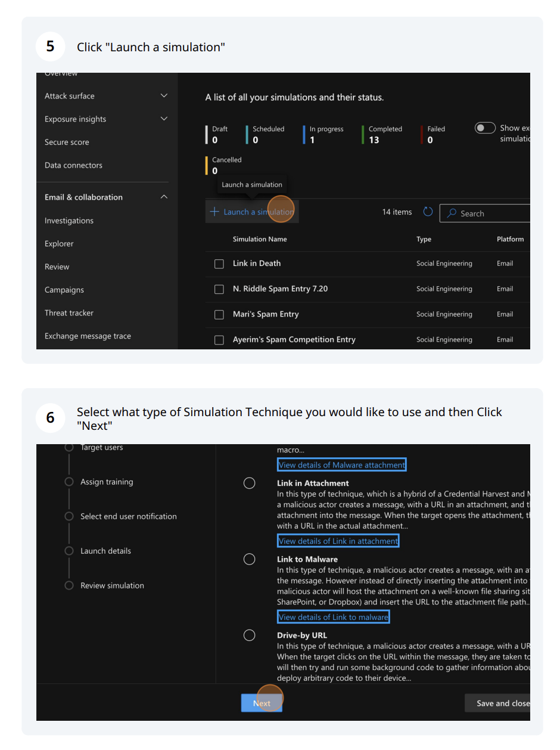
Task: Choose the Drive-by URL technique option
Action: coord(250,635)
